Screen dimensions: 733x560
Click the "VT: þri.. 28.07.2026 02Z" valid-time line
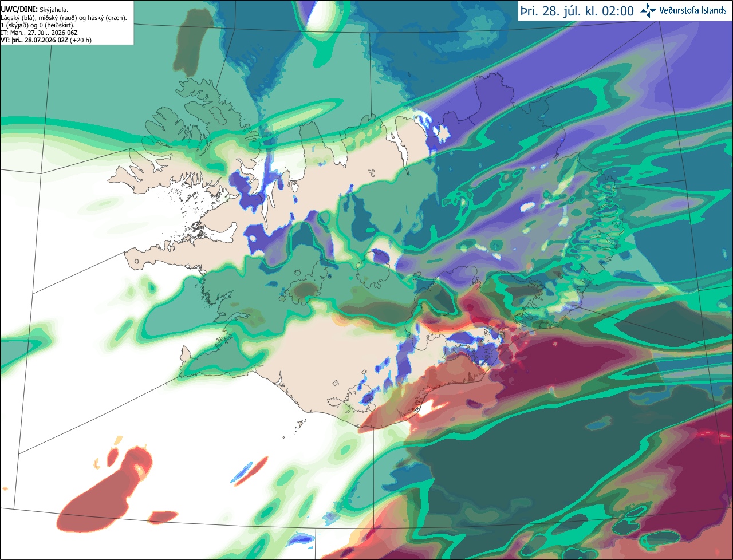34,40
